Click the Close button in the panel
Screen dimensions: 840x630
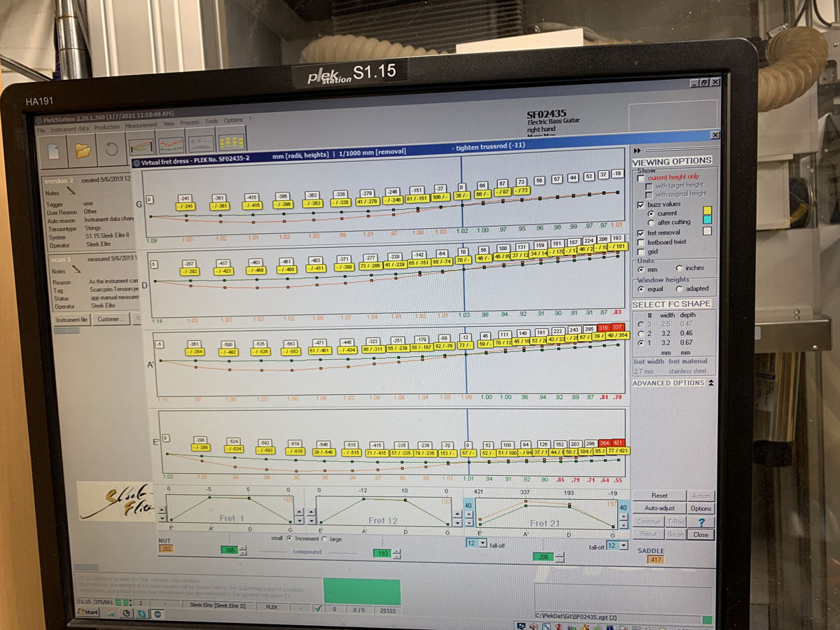pyautogui.click(x=701, y=534)
